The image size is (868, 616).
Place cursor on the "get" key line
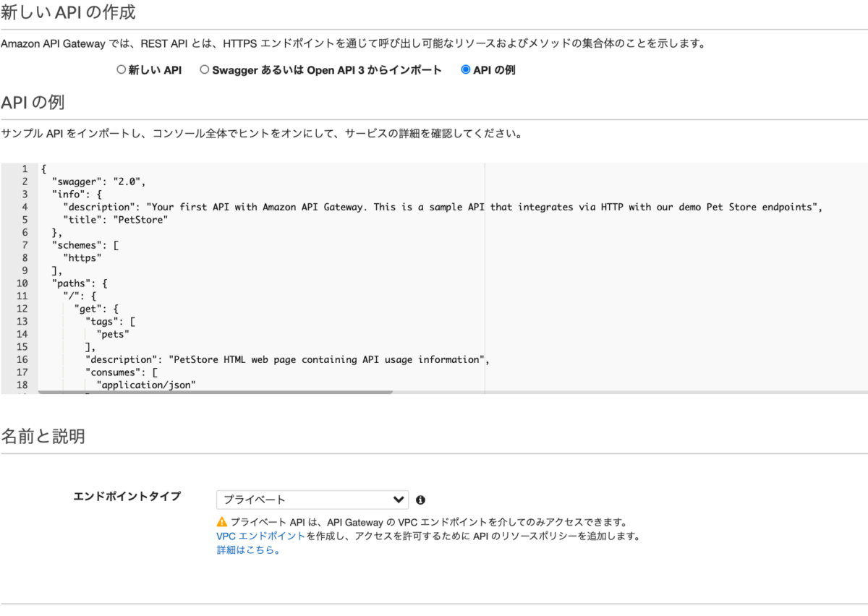tap(90, 309)
